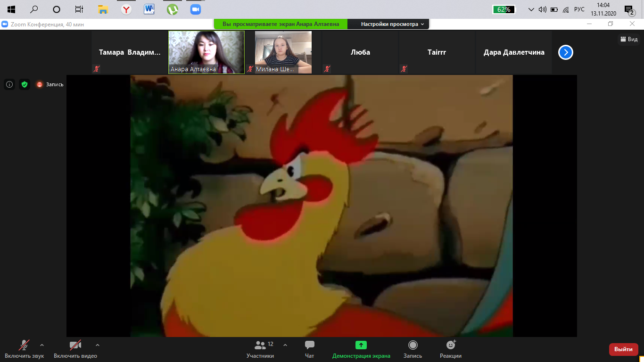Image resolution: width=644 pixels, height=362 pixels.
Task: Select Милана video thumbnail
Action: [283, 52]
